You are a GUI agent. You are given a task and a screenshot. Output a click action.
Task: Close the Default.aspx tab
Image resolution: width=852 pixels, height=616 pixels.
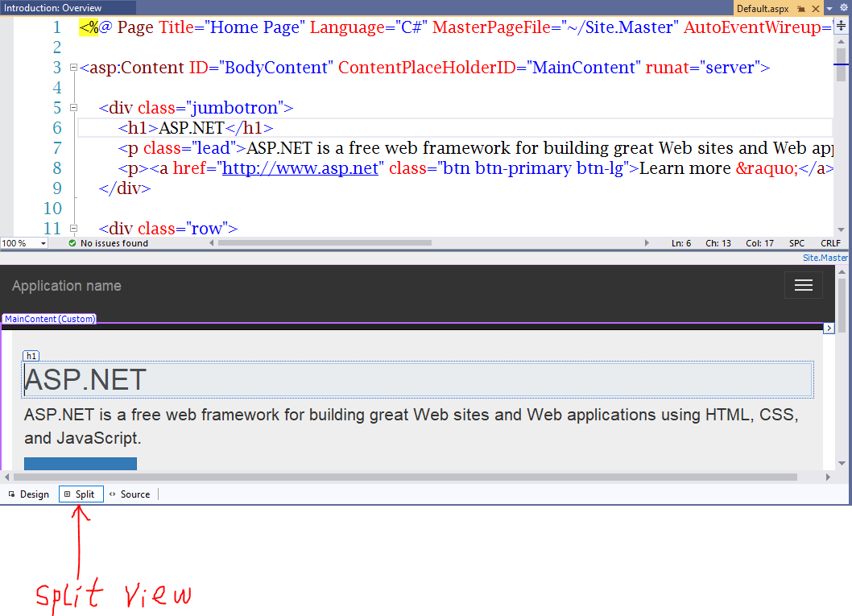point(816,9)
